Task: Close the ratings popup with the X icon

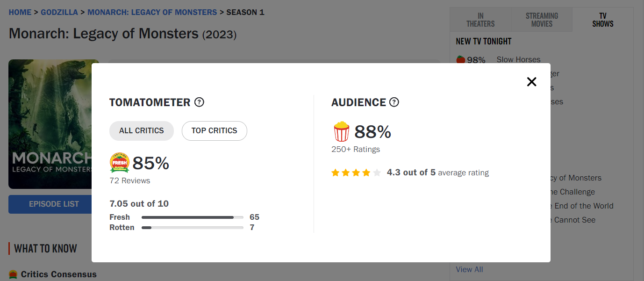Action: coord(531,82)
